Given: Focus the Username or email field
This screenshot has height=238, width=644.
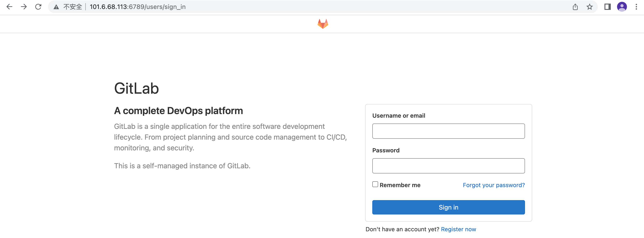Looking at the screenshot, I should (448, 131).
